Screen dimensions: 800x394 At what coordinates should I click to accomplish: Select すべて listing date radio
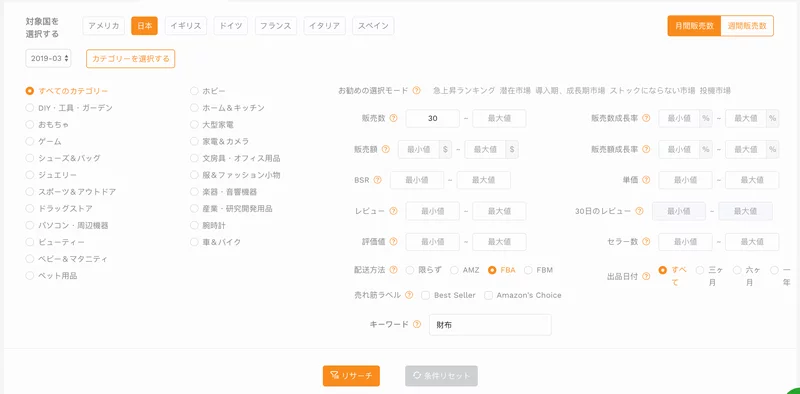[x=662, y=270]
